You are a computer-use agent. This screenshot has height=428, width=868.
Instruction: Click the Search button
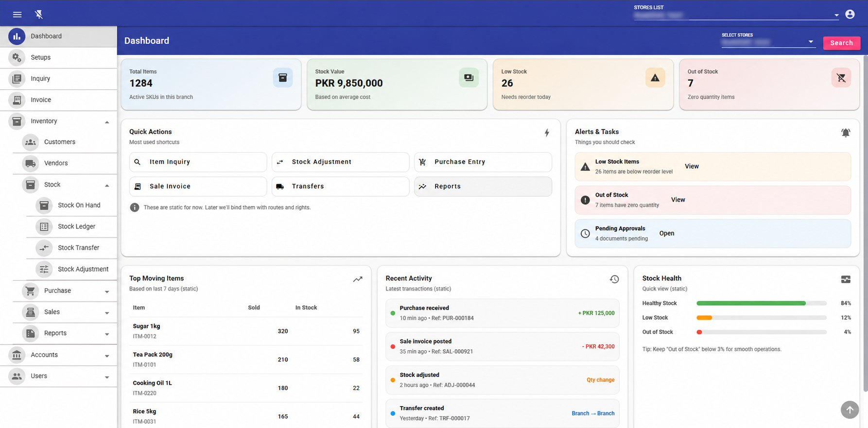click(x=841, y=43)
